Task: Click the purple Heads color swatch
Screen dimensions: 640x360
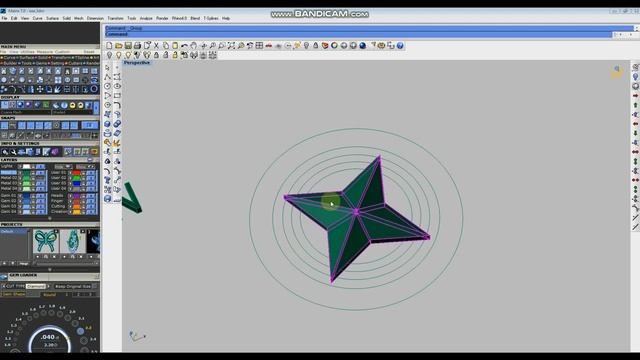Action: coord(76,196)
